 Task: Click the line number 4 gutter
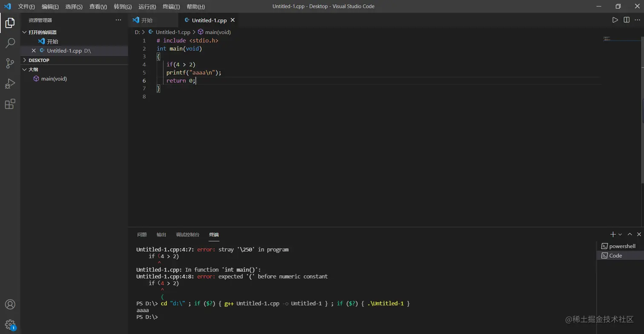click(144, 65)
